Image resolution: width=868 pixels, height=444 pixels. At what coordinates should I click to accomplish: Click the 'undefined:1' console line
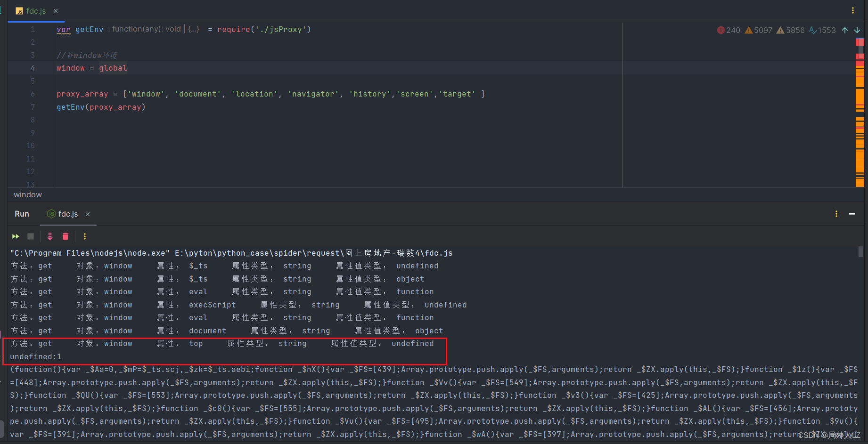click(x=36, y=356)
